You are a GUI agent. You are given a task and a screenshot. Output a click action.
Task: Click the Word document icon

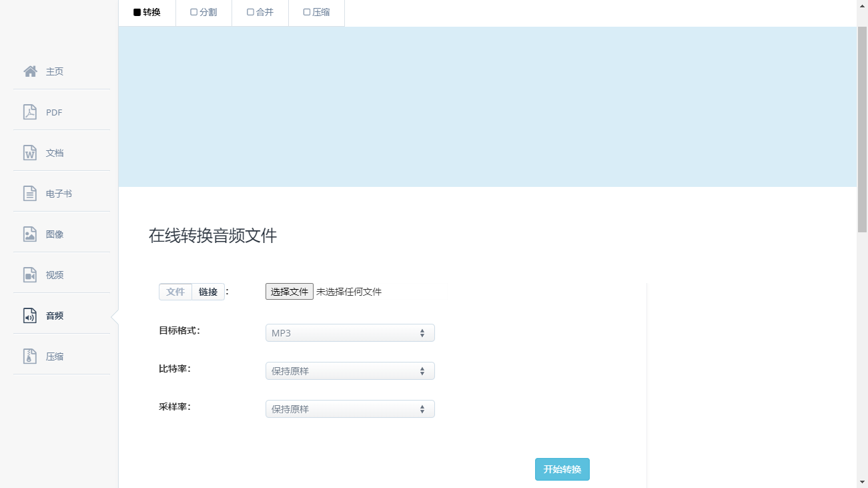pos(30,153)
